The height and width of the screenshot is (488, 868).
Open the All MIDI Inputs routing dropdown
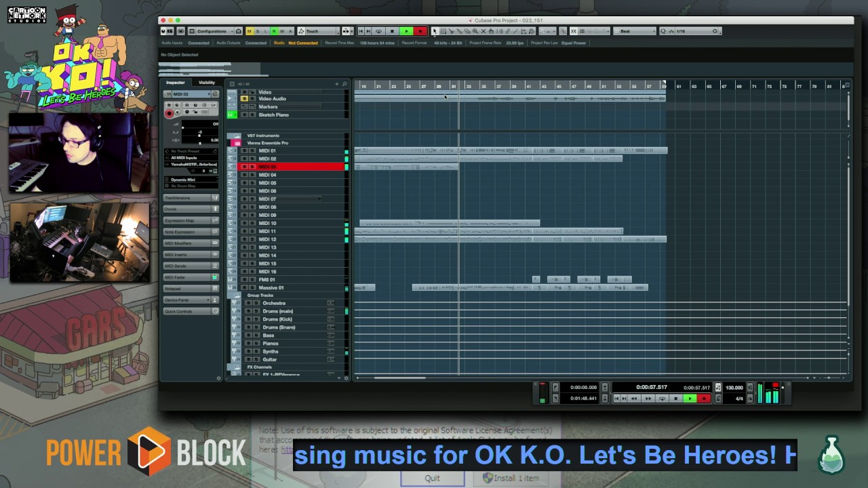click(193, 158)
